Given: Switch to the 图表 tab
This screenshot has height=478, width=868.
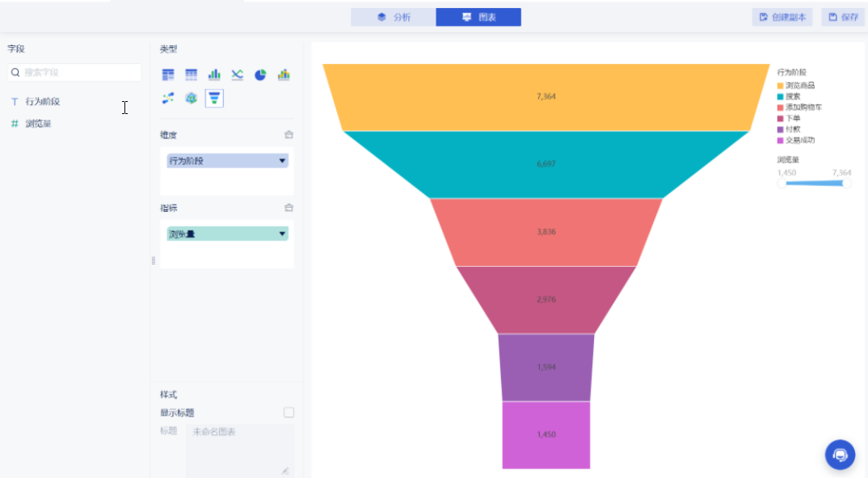Looking at the screenshot, I should coord(478,17).
